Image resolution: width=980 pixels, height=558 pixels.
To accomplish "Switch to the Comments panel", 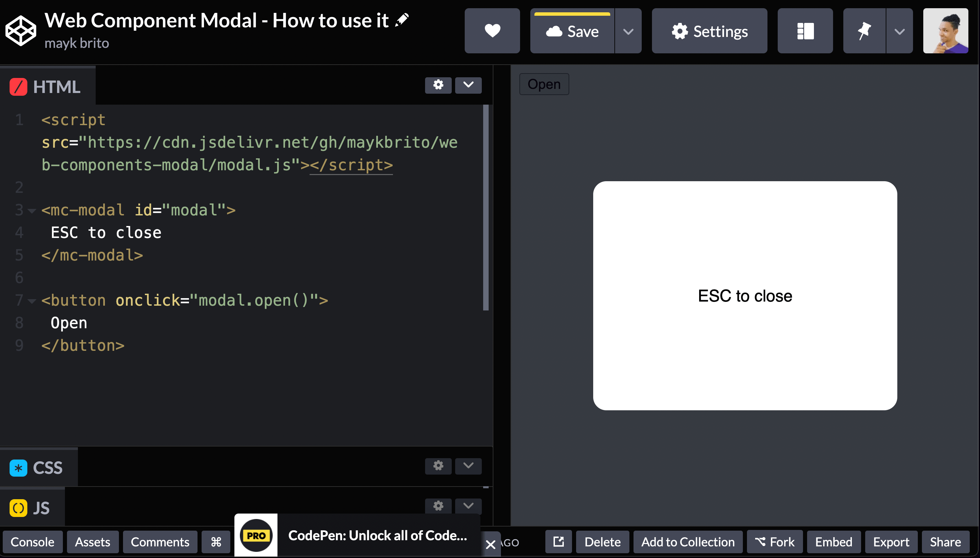I will [160, 542].
